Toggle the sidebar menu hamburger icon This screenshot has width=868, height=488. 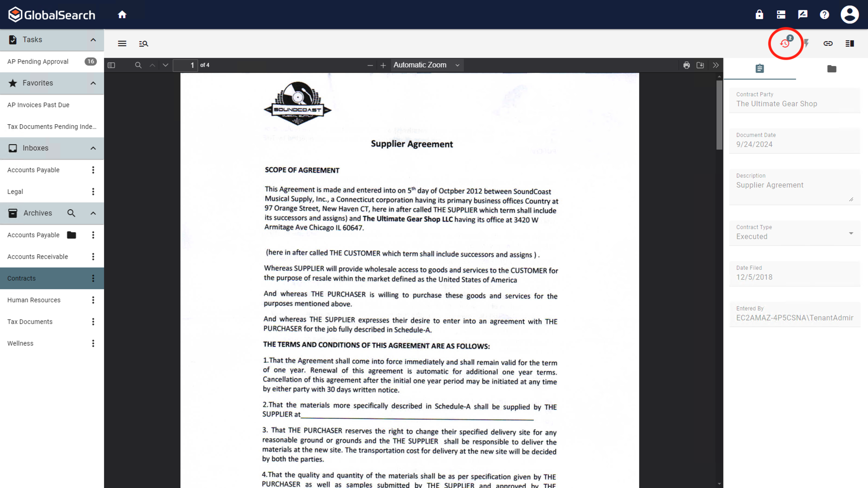click(x=122, y=43)
